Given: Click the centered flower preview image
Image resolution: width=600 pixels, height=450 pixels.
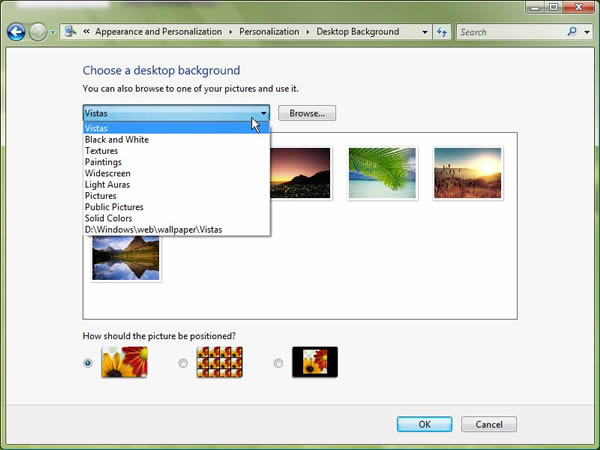Looking at the screenshot, I should coord(315,362).
